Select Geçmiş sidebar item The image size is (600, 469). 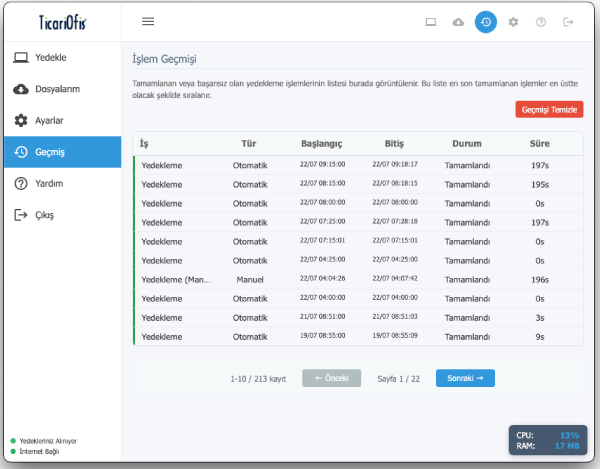[x=60, y=152]
